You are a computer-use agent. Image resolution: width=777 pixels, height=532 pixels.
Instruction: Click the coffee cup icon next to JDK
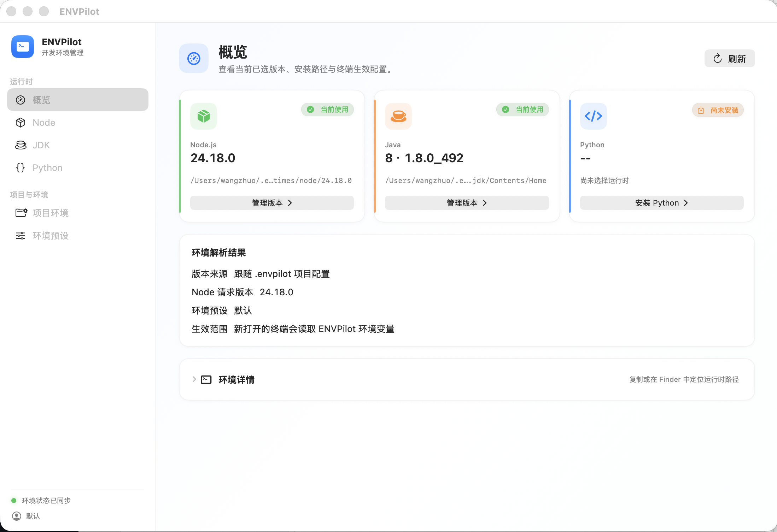[21, 145]
